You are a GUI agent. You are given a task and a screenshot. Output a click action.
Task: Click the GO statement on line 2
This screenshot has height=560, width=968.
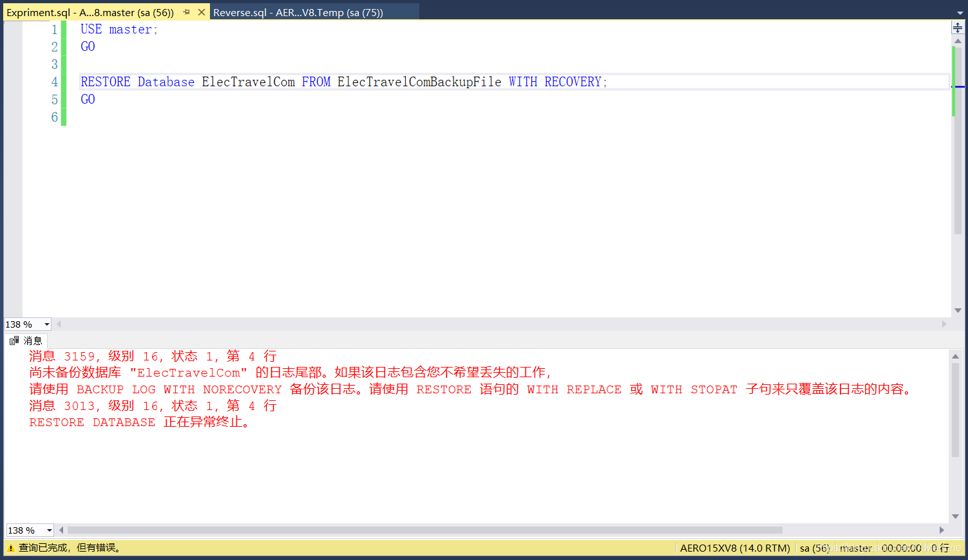(88, 46)
